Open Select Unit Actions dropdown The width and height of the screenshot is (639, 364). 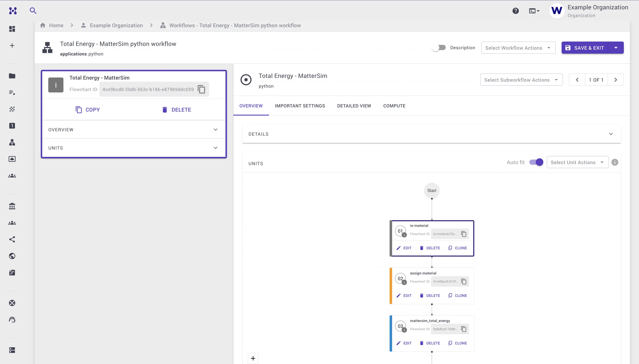point(577,162)
